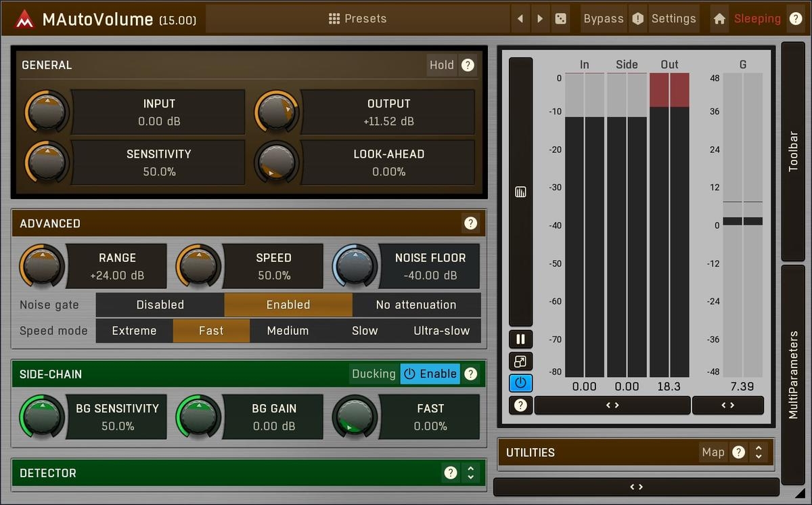
Task: Click the home icon in top bar
Action: 719,19
